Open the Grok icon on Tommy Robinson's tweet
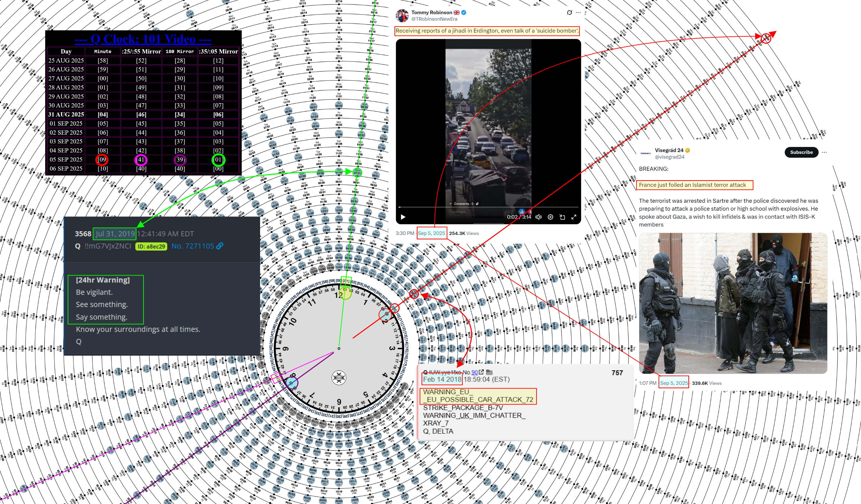 coord(569,13)
